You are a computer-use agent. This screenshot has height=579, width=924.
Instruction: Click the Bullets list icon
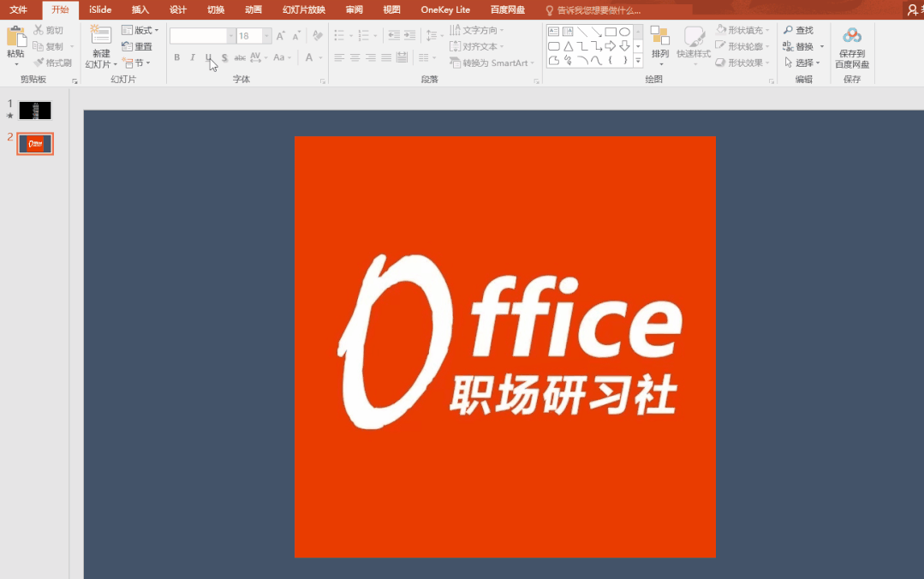(339, 36)
